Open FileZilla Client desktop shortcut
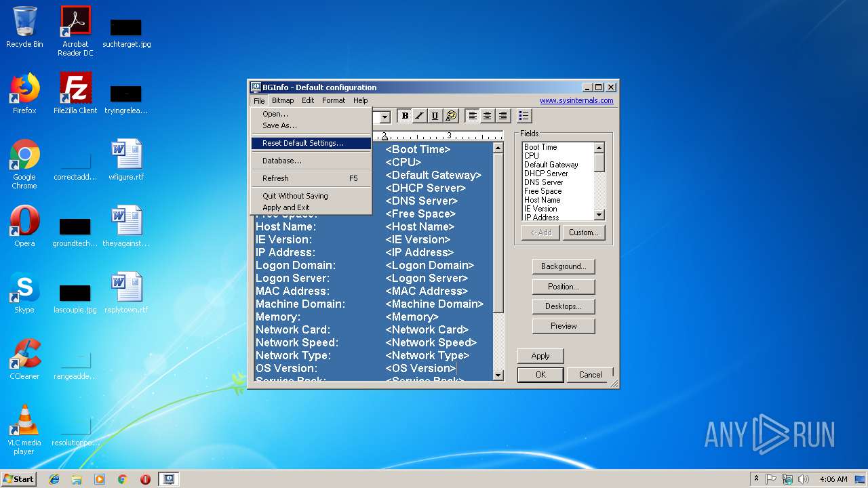 [75, 94]
